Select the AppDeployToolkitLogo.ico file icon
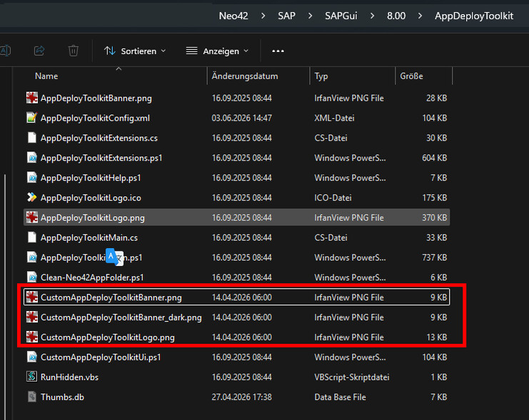 (31, 198)
